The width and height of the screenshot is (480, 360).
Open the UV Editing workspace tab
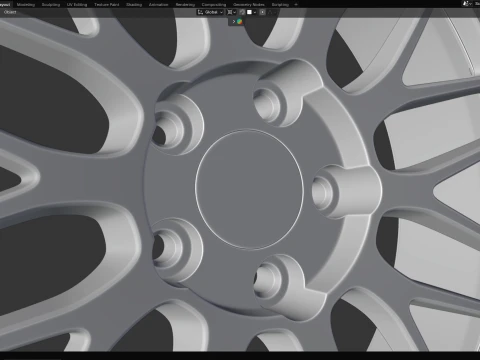coord(77,5)
